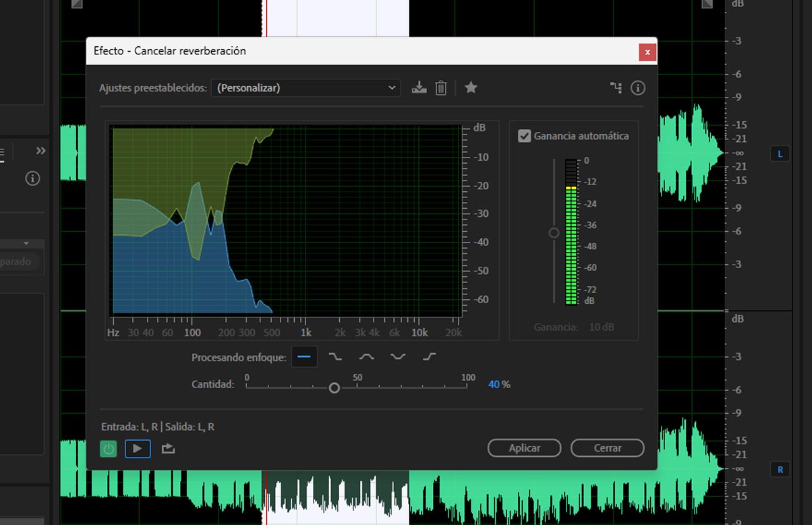The image size is (812, 525).
Task: Apply the effect with Aplicar
Action: click(x=525, y=448)
